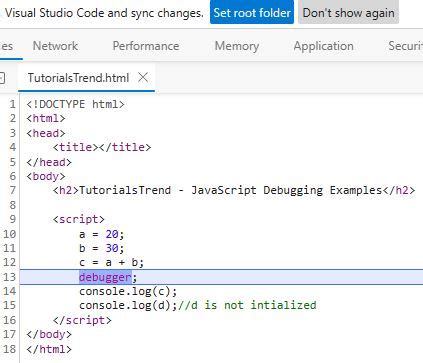Click the console.log(d); statement
The height and width of the screenshot is (363, 423).
(x=128, y=305)
